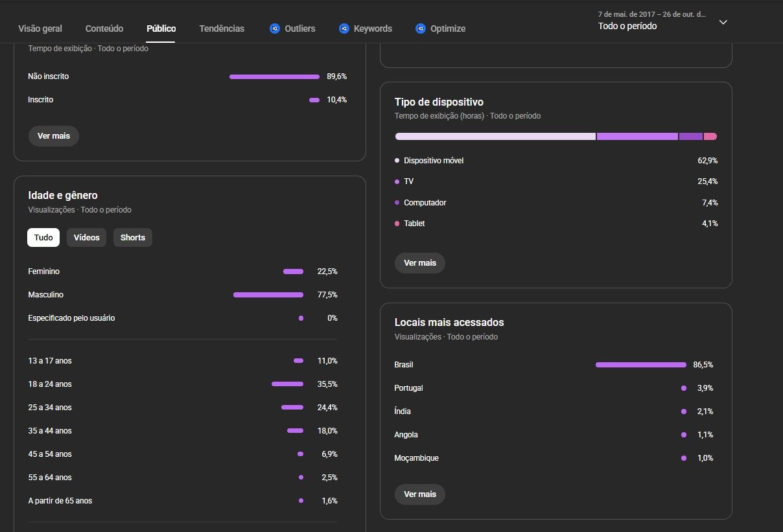
Task: Select the Tendências tab
Action: 222,29
